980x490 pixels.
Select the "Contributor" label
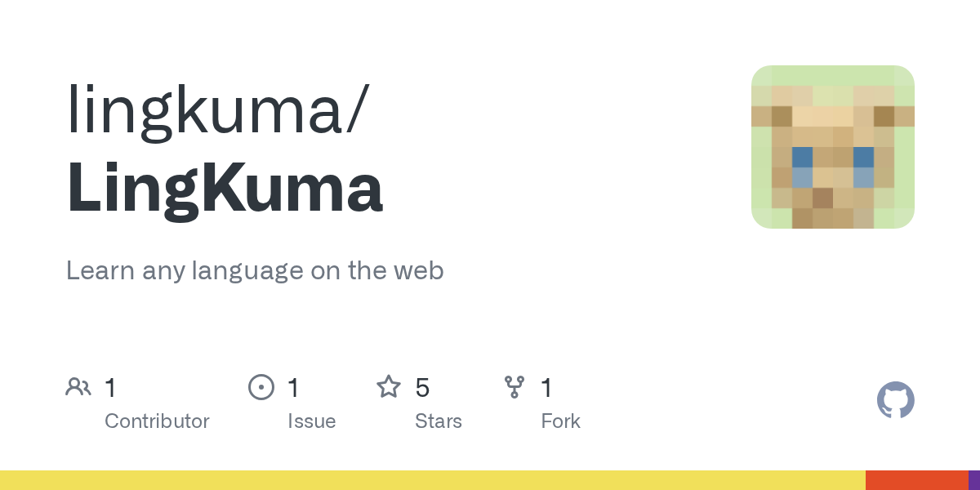[157, 421]
